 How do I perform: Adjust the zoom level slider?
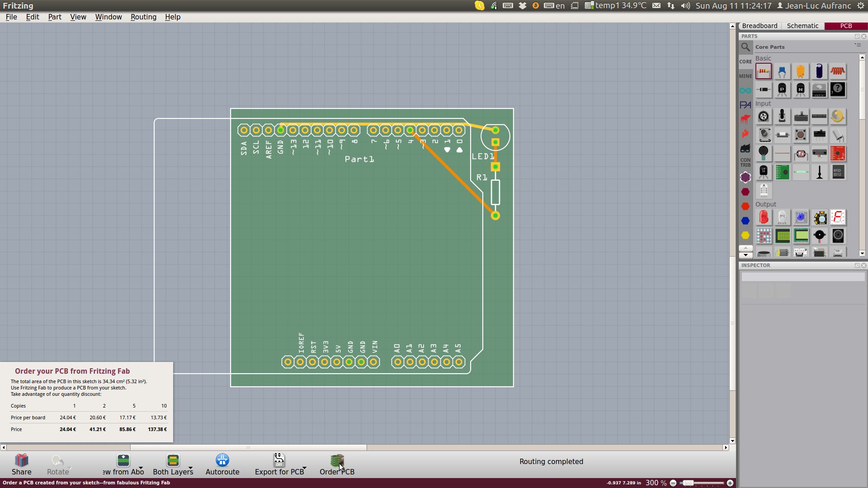click(702, 483)
